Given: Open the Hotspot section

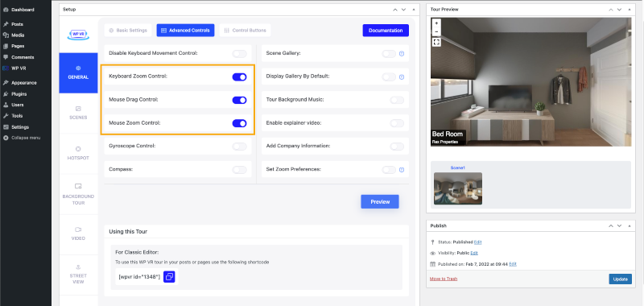Looking at the screenshot, I should pos(78,153).
